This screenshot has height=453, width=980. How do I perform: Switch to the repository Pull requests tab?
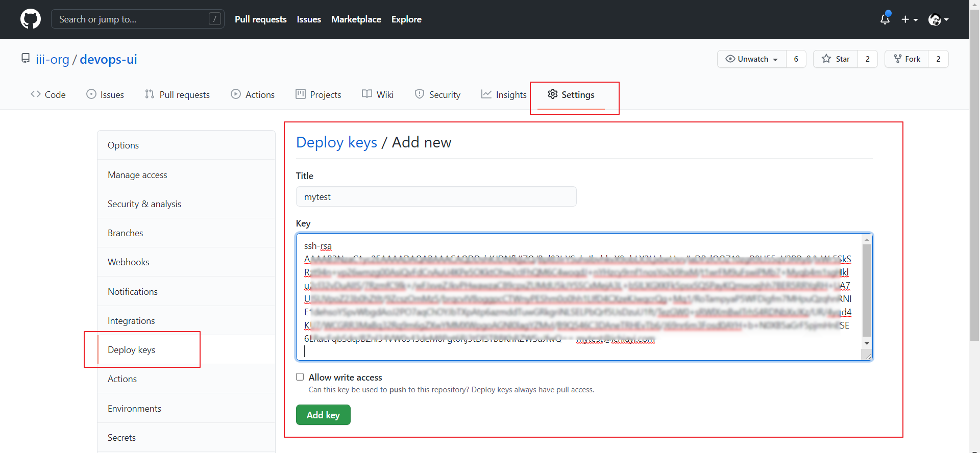click(177, 94)
